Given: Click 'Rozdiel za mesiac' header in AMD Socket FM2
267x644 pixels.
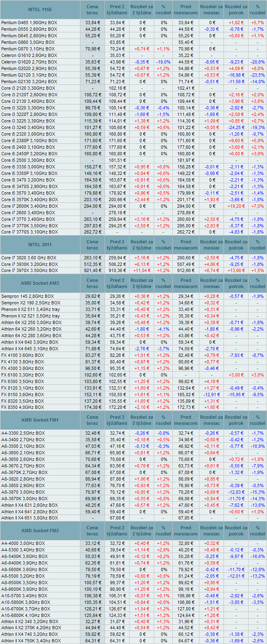Looking at the screenshot, I should coord(212,531).
